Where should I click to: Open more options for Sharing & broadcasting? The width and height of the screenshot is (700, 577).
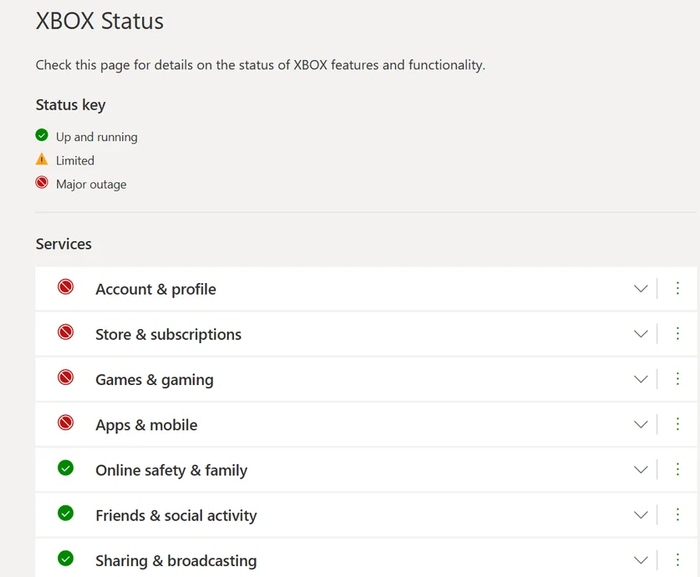(x=678, y=560)
